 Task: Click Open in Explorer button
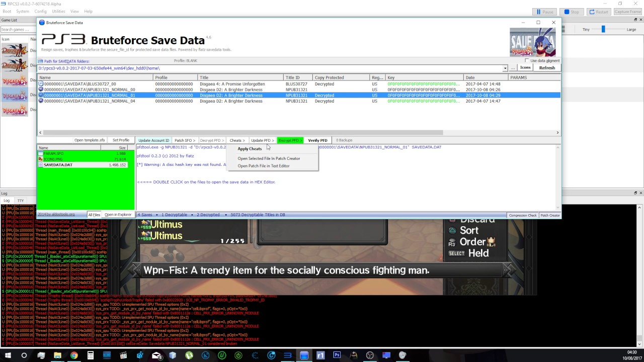(x=118, y=215)
